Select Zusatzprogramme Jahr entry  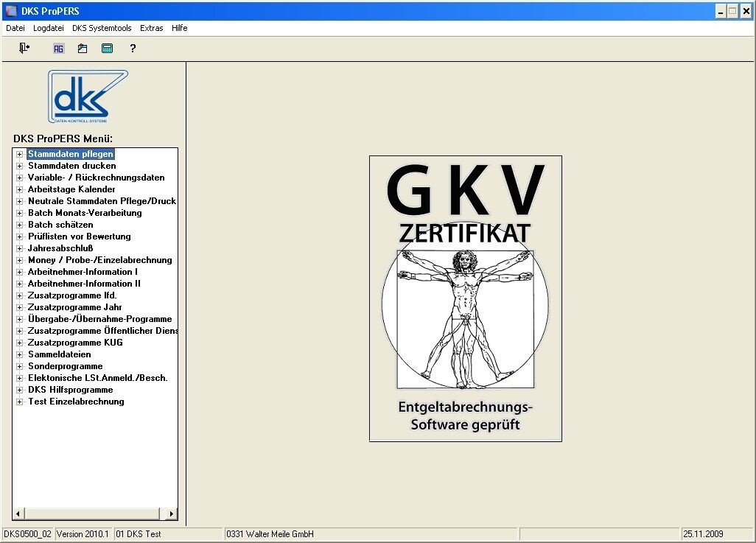pyautogui.click(x=74, y=307)
